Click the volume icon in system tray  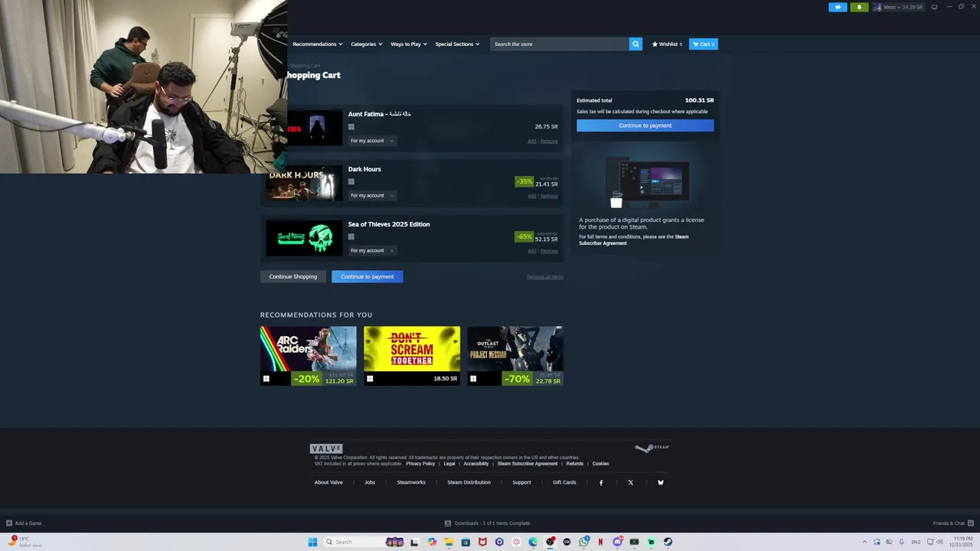coord(939,542)
